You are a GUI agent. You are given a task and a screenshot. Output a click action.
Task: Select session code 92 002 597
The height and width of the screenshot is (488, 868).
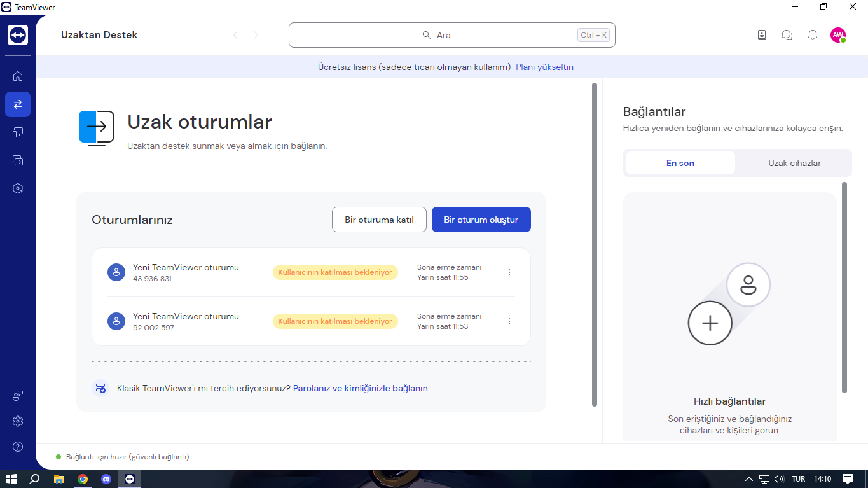click(153, 328)
